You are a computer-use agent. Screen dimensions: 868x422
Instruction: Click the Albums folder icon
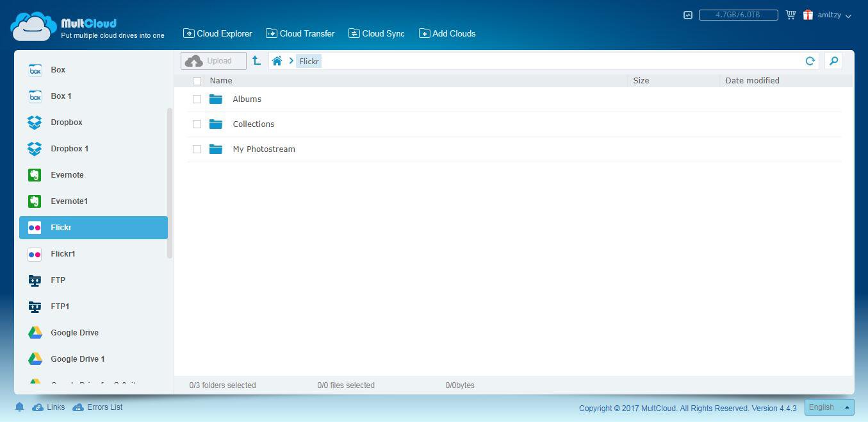216,99
